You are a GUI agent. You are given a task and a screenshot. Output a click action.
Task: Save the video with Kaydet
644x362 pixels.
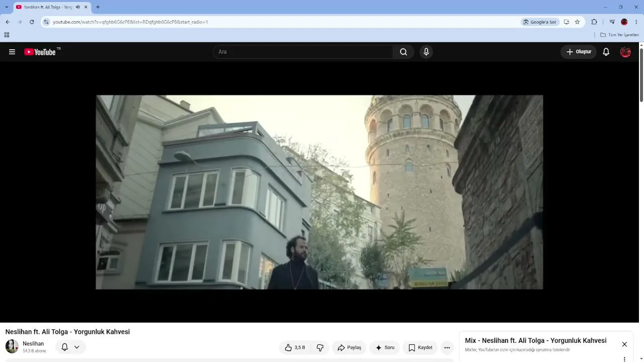coord(420,347)
